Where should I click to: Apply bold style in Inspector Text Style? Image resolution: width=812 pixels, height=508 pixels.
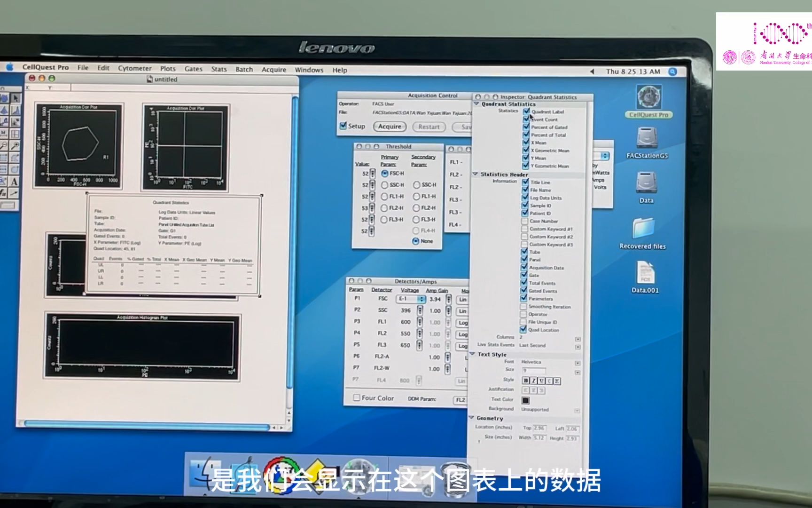[x=526, y=381]
